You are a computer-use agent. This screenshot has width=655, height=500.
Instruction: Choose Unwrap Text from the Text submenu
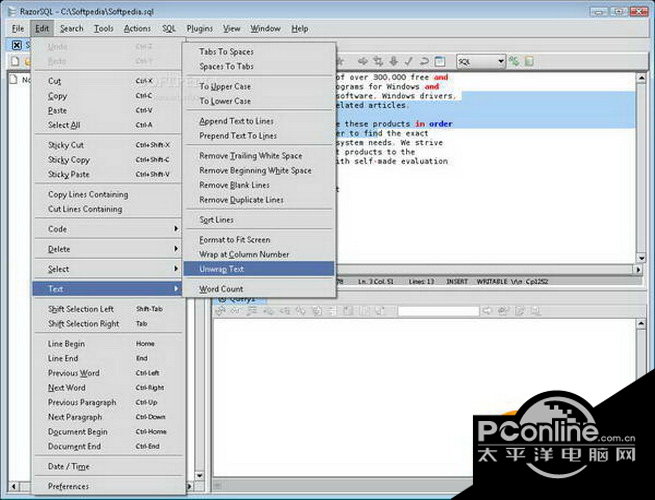click(x=221, y=269)
